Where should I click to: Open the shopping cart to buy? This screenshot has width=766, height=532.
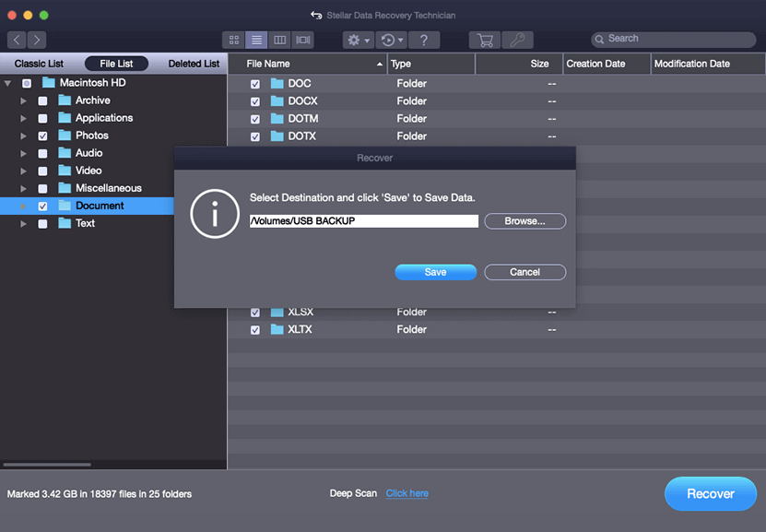(485, 40)
